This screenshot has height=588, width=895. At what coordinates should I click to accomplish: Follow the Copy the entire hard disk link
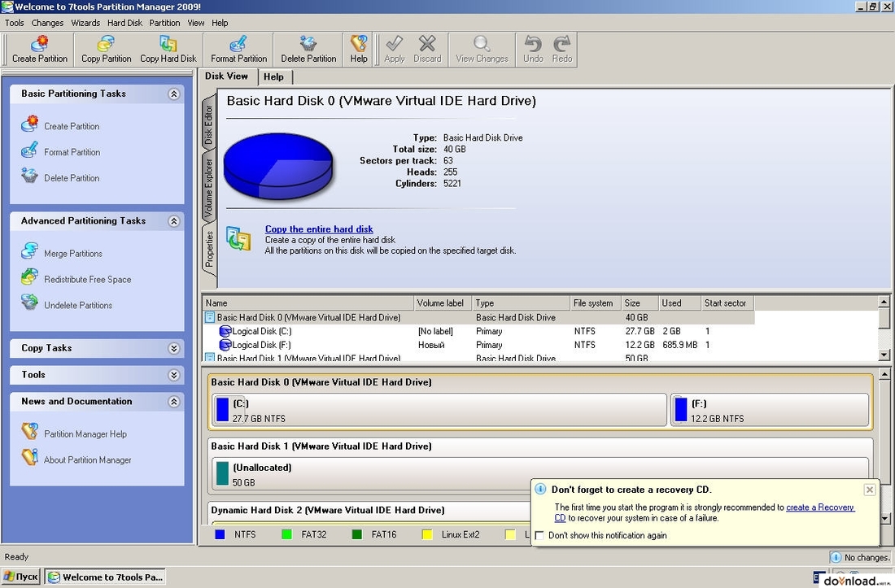click(x=319, y=229)
